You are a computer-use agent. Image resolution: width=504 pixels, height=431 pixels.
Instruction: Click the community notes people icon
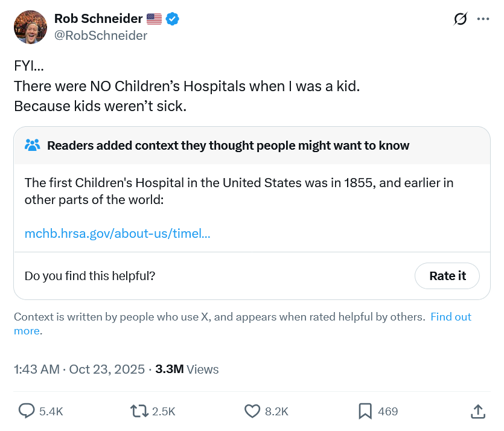33,145
